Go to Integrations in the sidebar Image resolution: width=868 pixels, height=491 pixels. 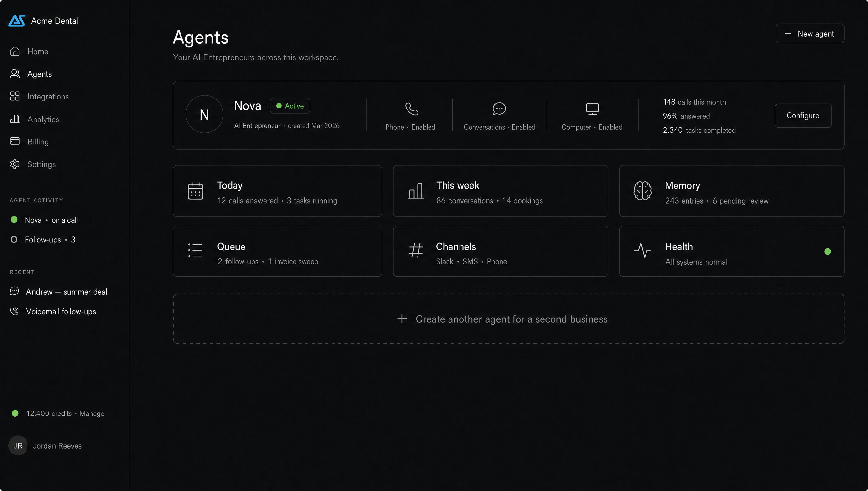click(x=48, y=97)
